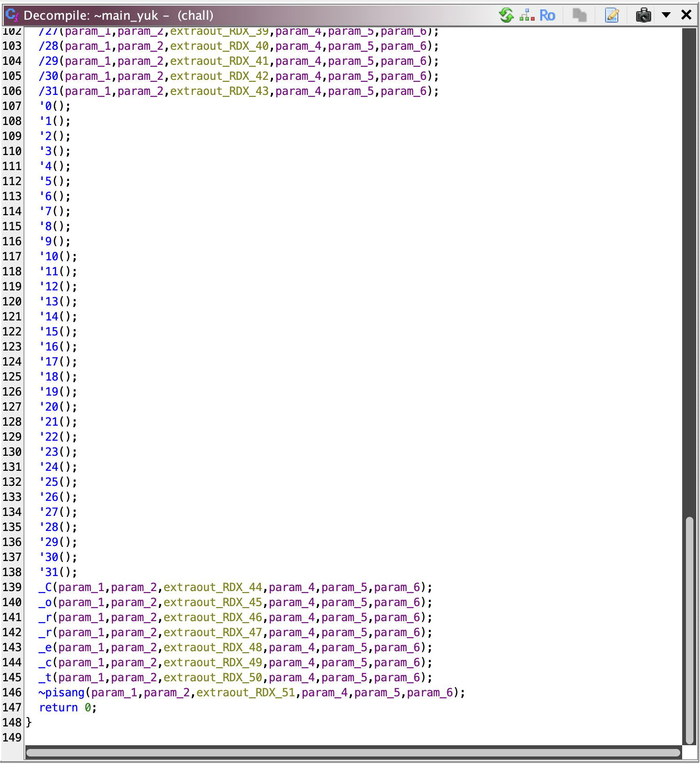
Task: Toggle the Ro read-only mode
Action: pyautogui.click(x=547, y=15)
